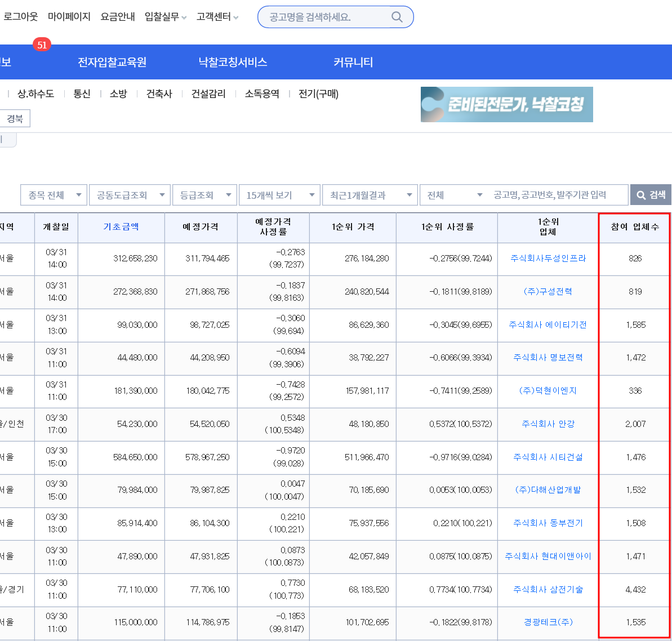Sort by the 기초금액 column header

pos(121,226)
